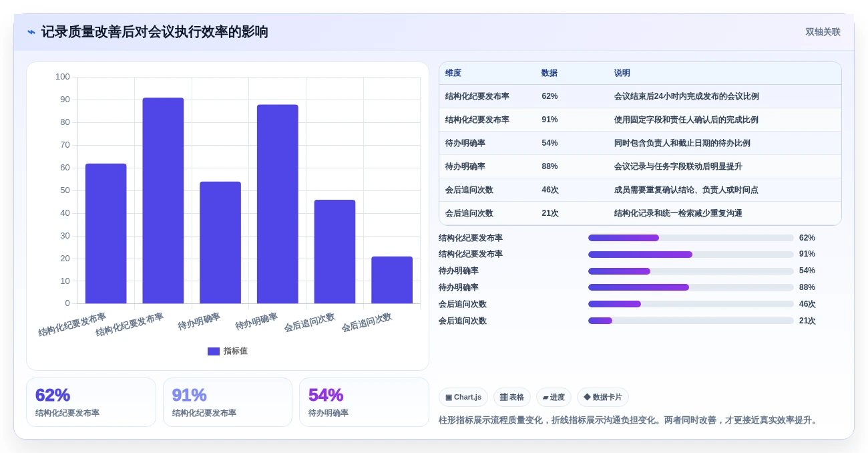Screen dimensions: 868x453
Task: Click the progress bar labeled 91%
Action: [691, 255]
